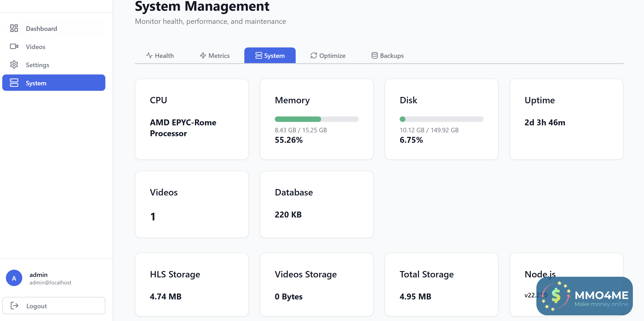Select the active System tab
Screen dimensions: 644x321
point(270,55)
